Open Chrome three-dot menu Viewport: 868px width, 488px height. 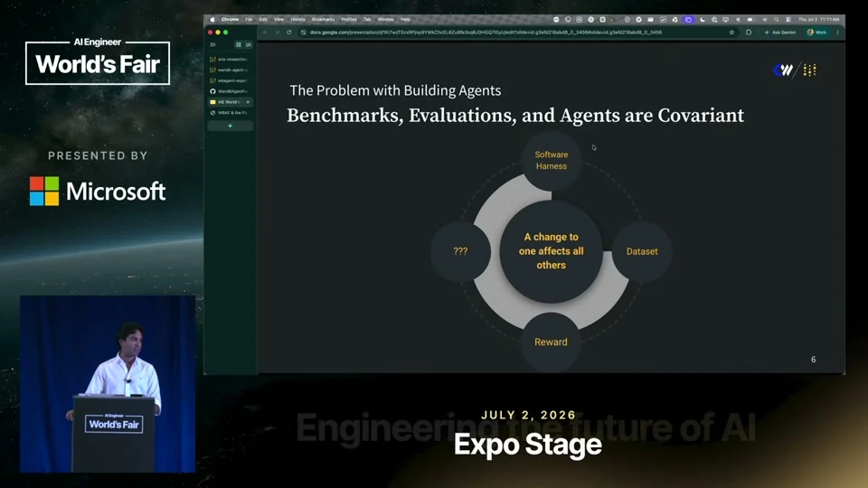(837, 33)
